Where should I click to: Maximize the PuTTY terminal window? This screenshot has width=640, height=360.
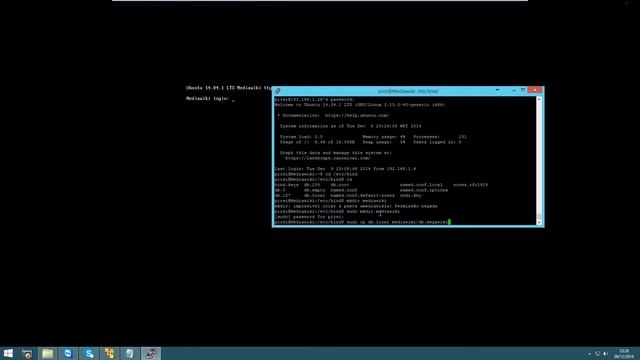tap(523, 90)
